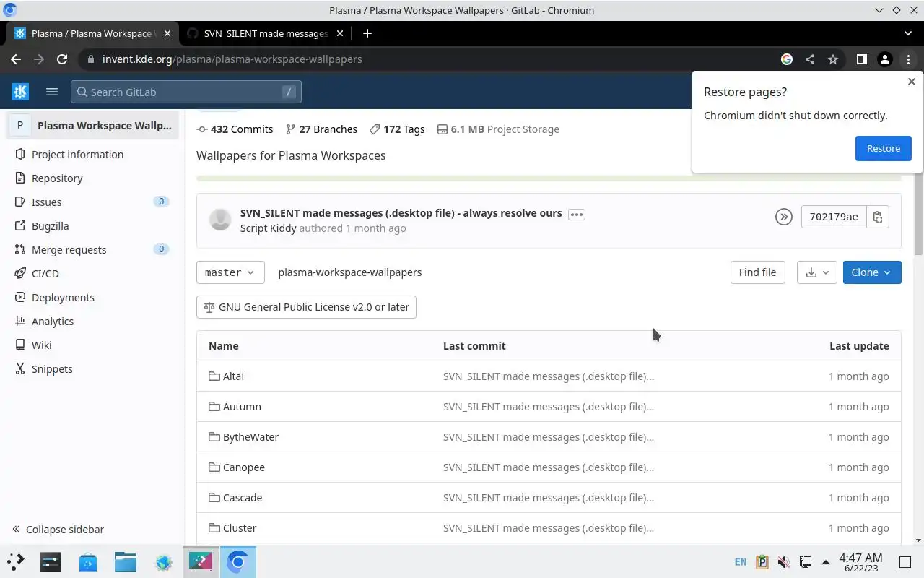The height and width of the screenshot is (578, 924).
Task: Open the clock showing 4:47 AM
Action: [x=860, y=561]
